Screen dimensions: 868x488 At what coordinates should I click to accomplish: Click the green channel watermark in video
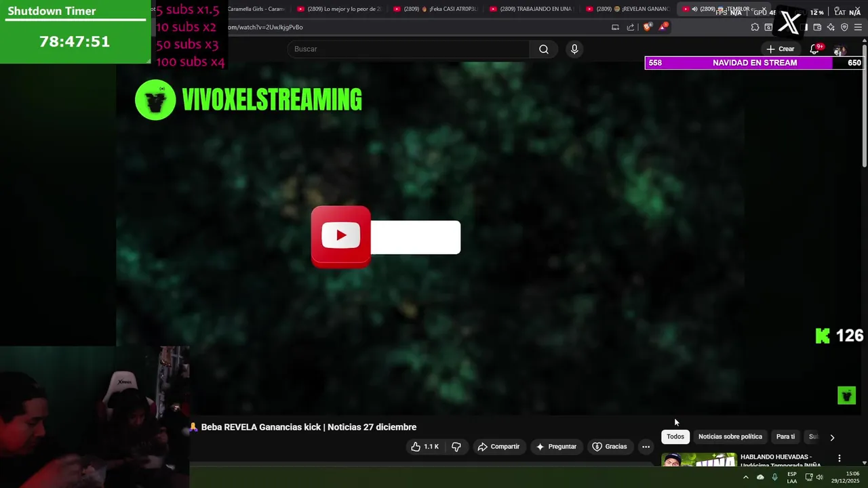(846, 395)
